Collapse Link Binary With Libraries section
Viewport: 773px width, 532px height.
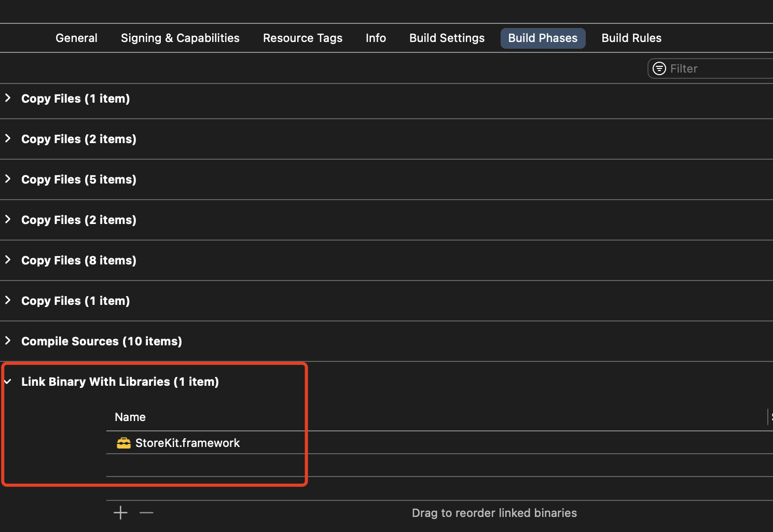pyautogui.click(x=8, y=382)
